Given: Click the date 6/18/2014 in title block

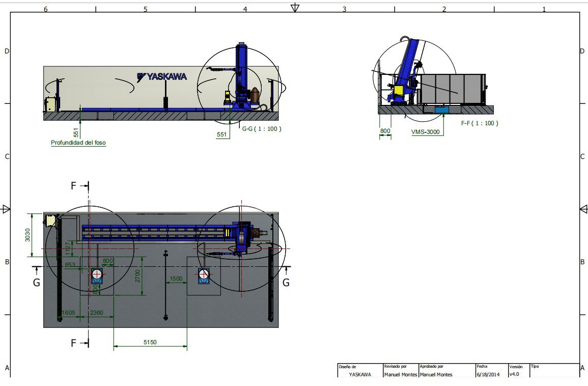Looking at the screenshot, I should point(488,374).
